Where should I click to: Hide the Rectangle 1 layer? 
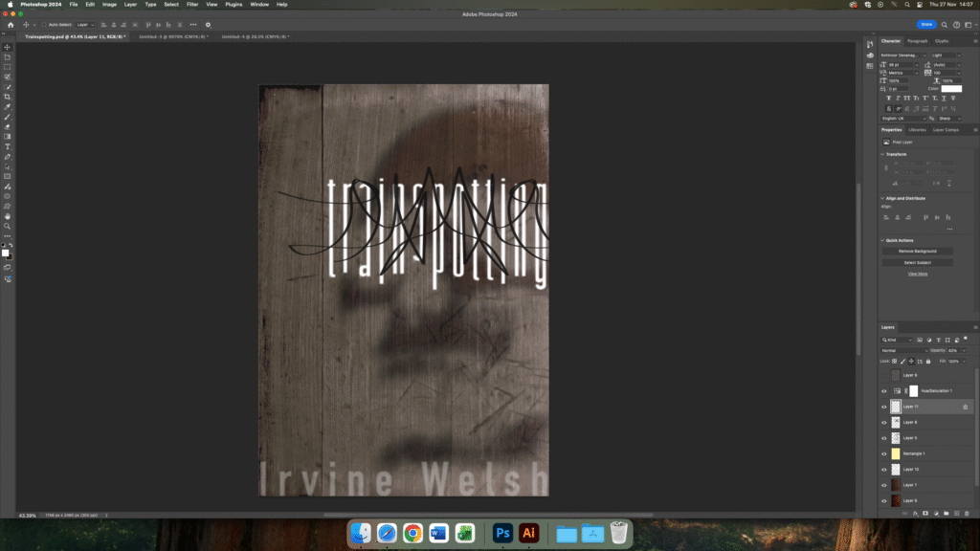(x=883, y=453)
